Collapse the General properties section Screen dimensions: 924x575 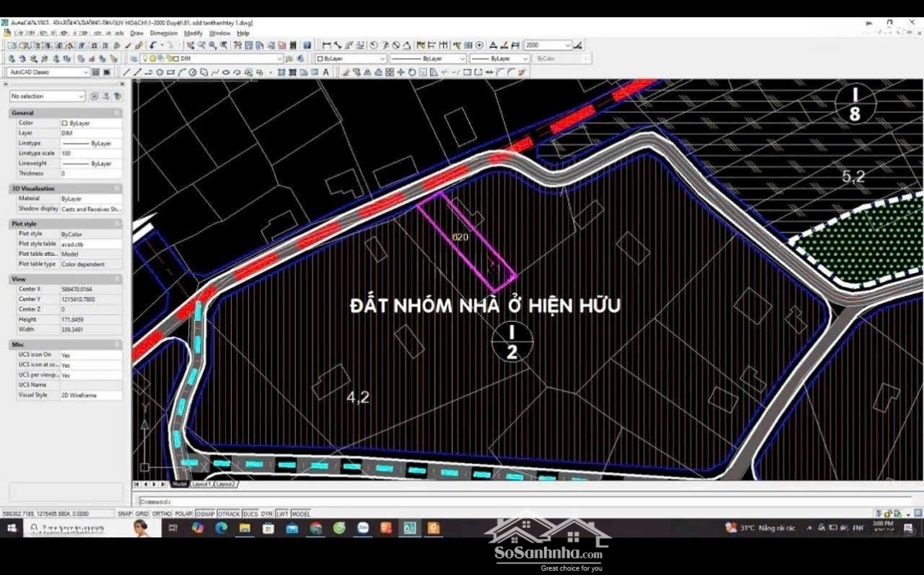point(117,113)
